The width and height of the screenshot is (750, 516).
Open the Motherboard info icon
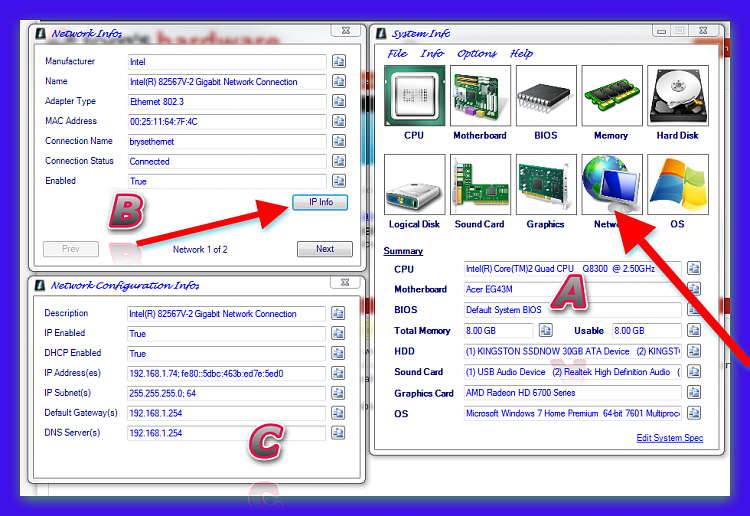point(480,96)
